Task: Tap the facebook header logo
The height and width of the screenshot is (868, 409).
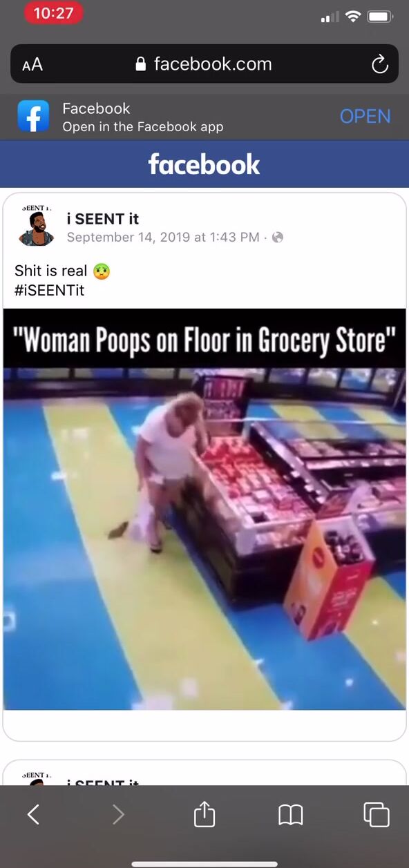Action: coord(204,164)
